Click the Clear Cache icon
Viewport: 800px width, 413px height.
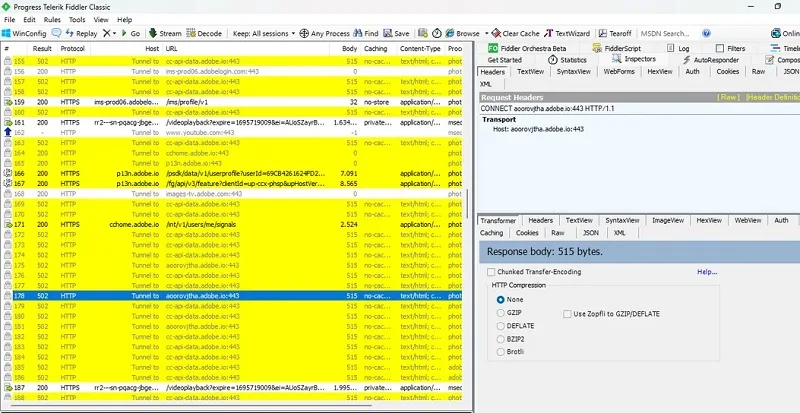[x=496, y=33]
